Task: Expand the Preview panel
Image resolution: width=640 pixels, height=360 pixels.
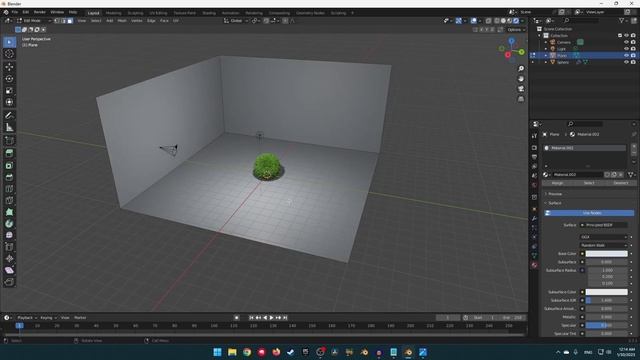Action: pyautogui.click(x=553, y=194)
